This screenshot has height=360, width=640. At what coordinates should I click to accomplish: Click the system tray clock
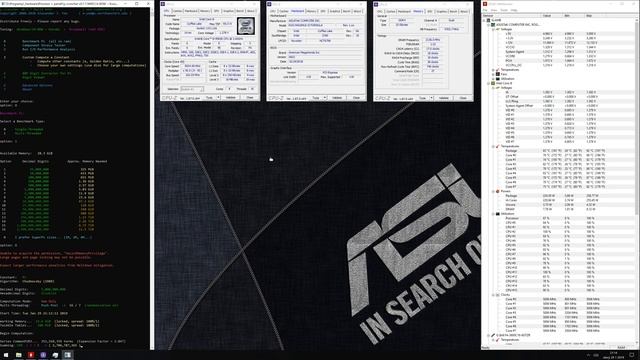click(x=614, y=355)
